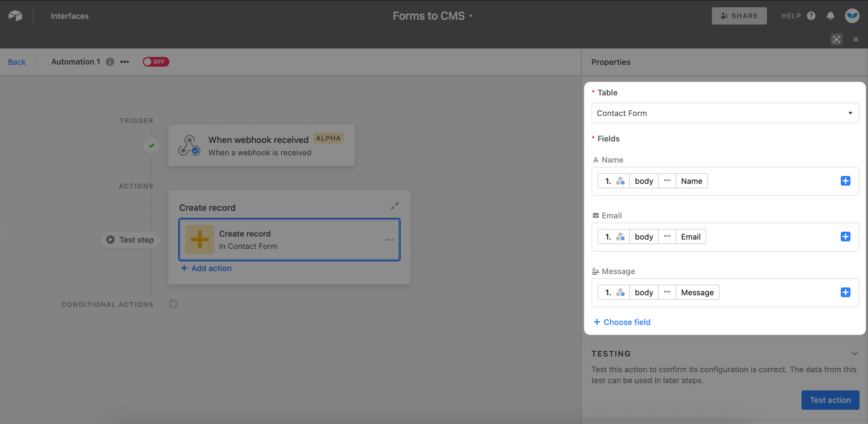Open the help question mark icon
Image resolution: width=868 pixels, height=424 pixels.
[x=811, y=15]
